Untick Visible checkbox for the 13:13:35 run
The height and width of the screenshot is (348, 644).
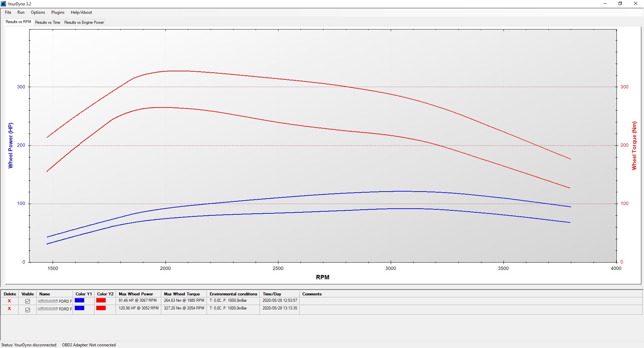click(28, 310)
